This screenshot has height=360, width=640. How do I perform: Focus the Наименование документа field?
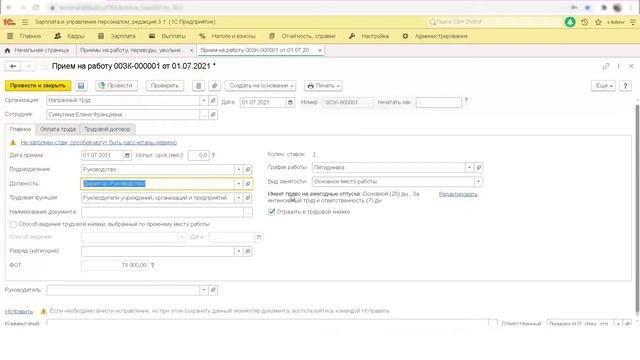point(162,212)
